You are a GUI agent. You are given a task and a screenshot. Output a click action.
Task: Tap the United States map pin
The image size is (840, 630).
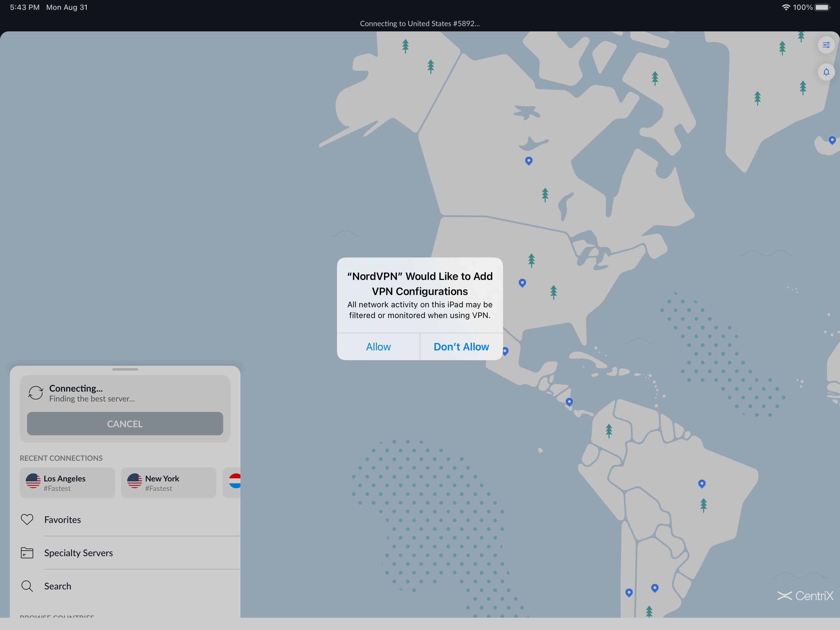[x=522, y=282]
